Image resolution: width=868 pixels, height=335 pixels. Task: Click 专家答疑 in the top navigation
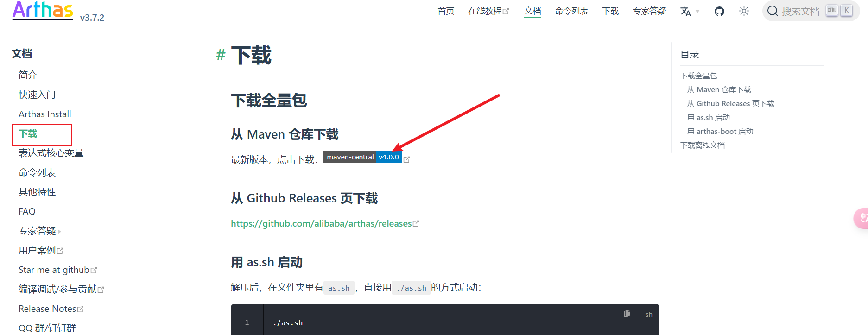click(649, 11)
